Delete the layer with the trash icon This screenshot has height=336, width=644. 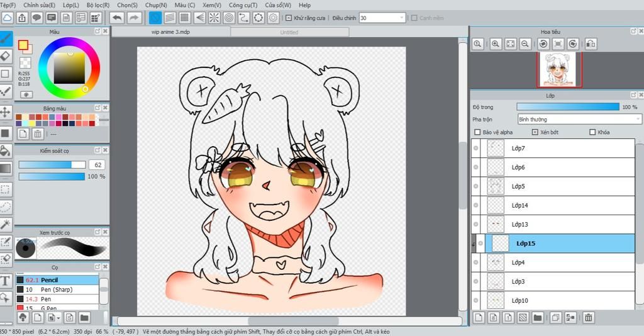pyautogui.click(x=589, y=318)
